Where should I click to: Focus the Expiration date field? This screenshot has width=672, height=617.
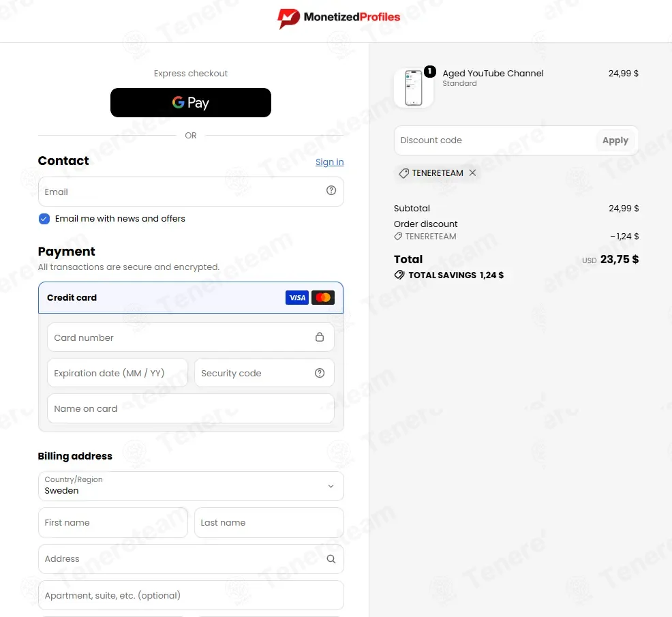pos(117,373)
